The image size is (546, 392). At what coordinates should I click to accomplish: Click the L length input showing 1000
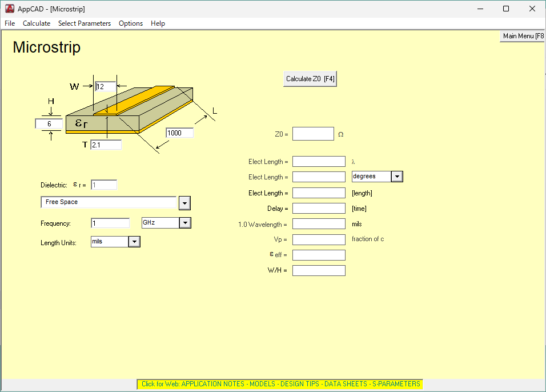point(180,133)
